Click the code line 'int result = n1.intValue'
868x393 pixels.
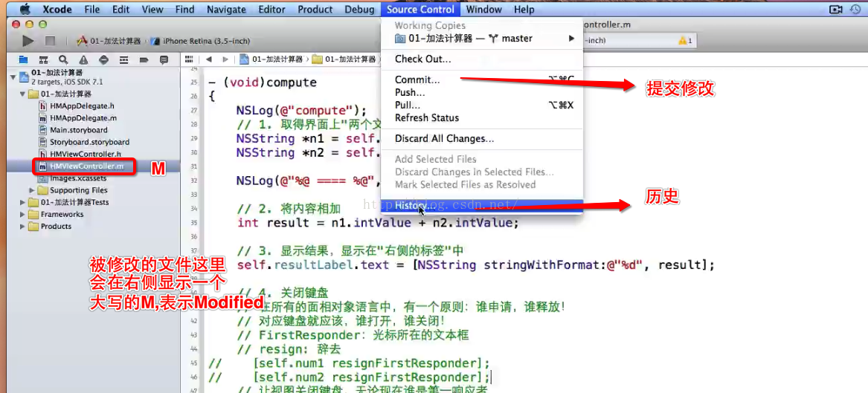pyautogui.click(x=378, y=223)
